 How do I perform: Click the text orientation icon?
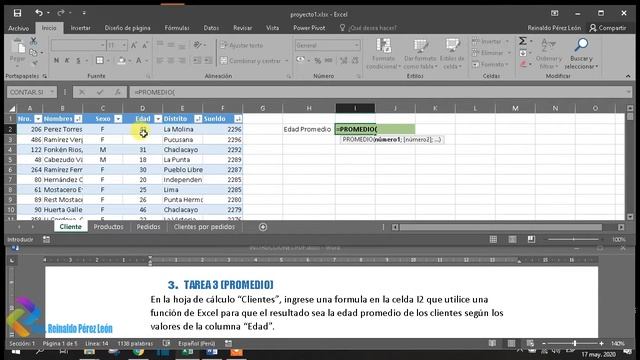198,45
